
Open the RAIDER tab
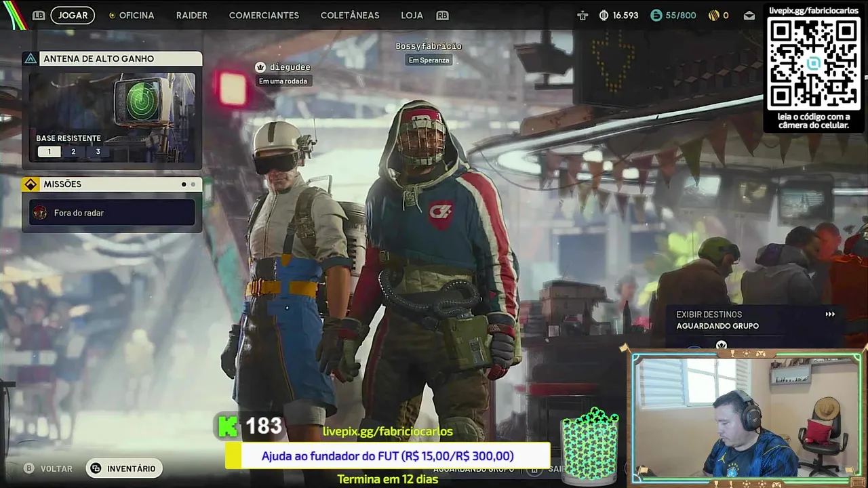point(192,15)
